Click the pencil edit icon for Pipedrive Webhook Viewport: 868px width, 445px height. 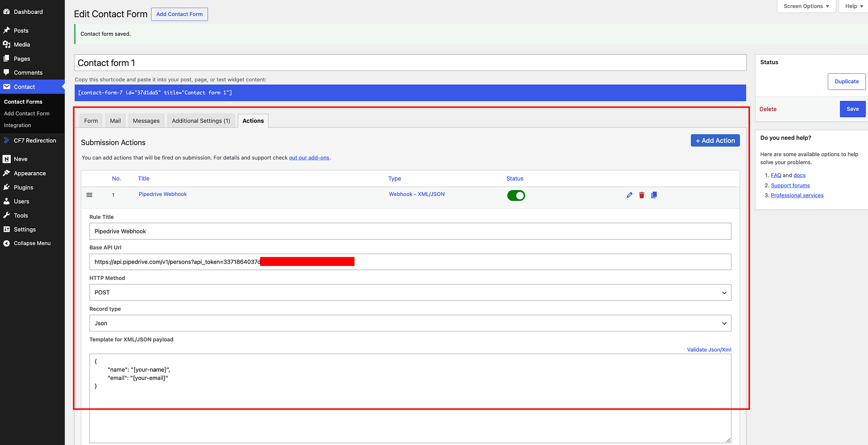(629, 195)
